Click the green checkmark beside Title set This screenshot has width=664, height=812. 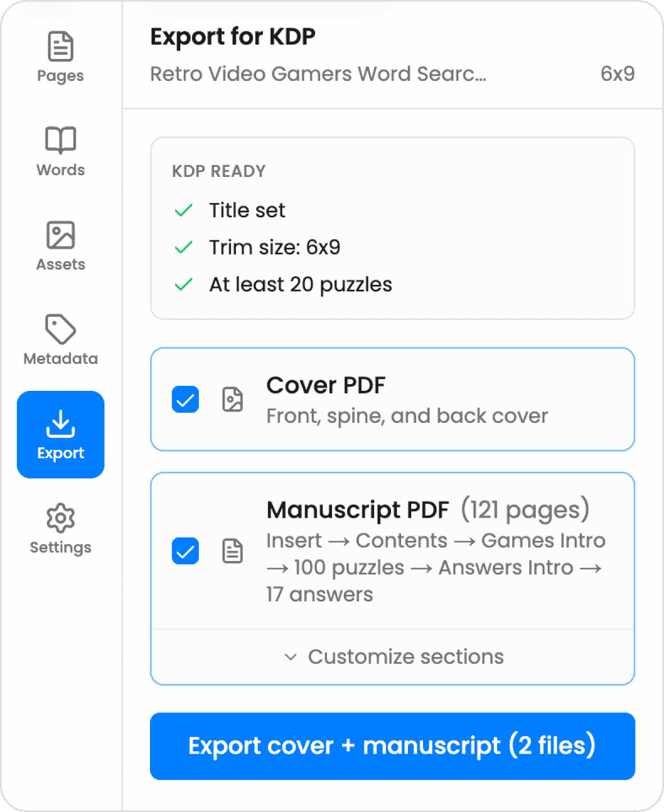tap(183, 210)
